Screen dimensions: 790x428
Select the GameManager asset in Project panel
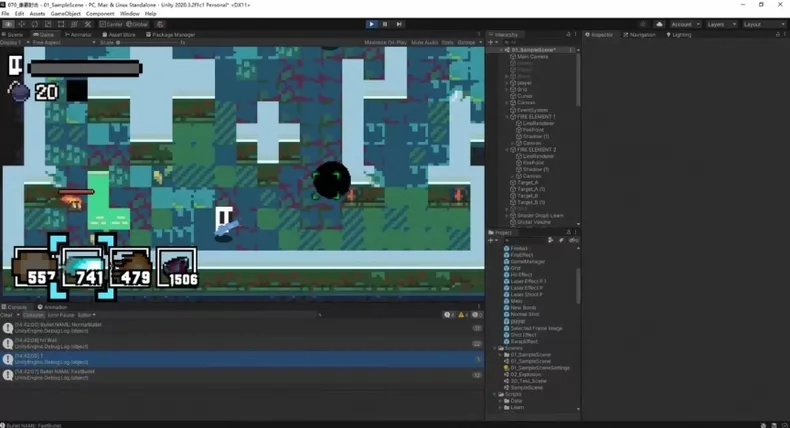527,262
